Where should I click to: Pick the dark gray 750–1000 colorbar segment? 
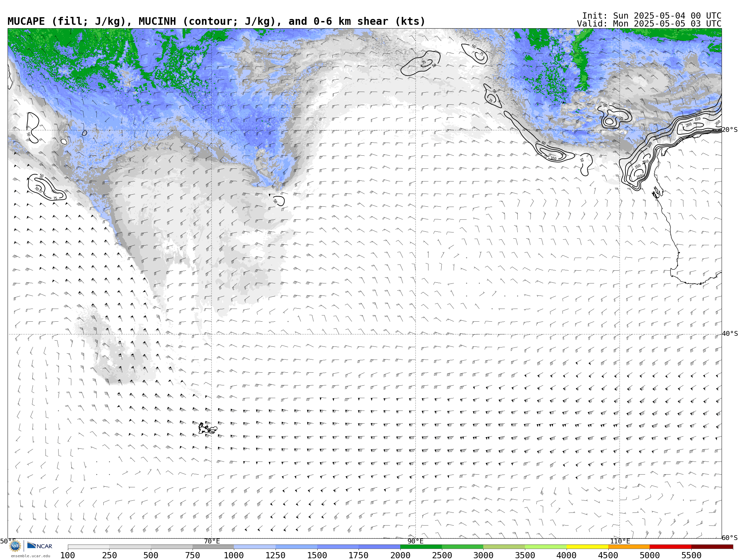pos(213,547)
